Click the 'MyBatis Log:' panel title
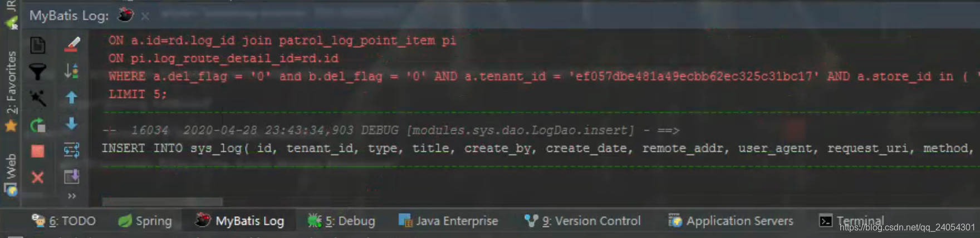The image size is (980, 238). pyautogui.click(x=69, y=16)
